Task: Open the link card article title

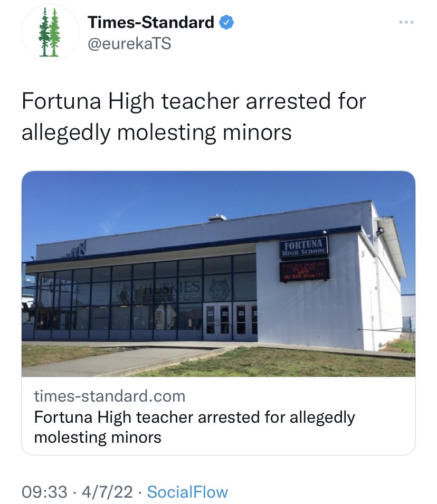Action: (194, 427)
